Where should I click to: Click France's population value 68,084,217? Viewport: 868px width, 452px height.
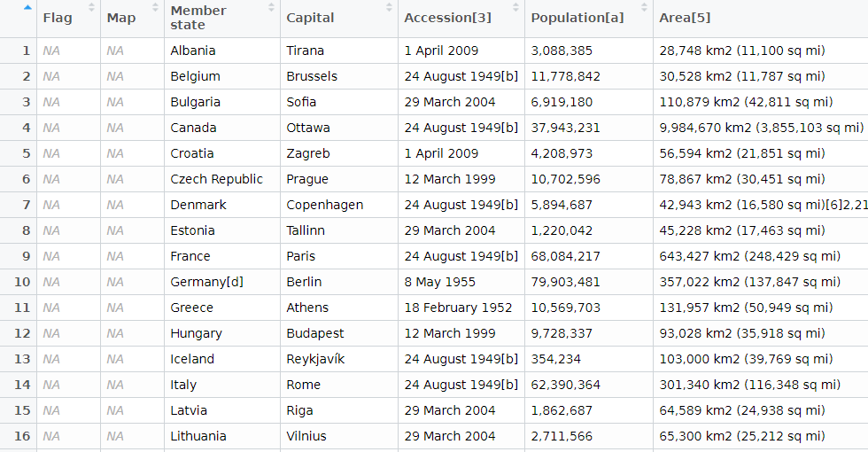pyautogui.click(x=565, y=256)
